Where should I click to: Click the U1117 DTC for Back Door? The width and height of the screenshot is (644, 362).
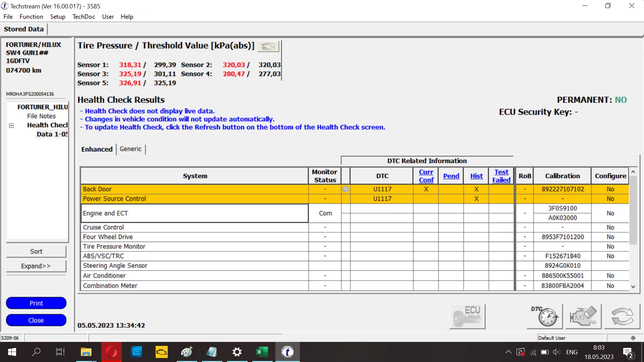[382, 189]
